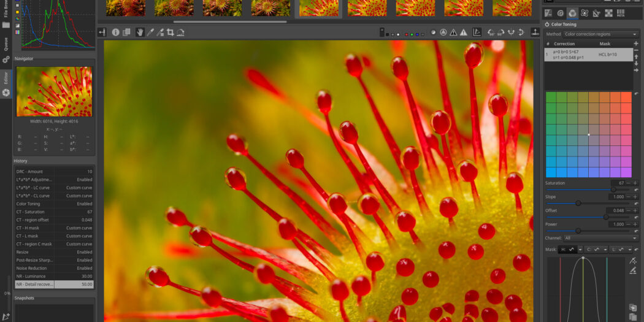The height and width of the screenshot is (322, 644).
Task: Toggle the clipped shadow indication triangle
Action: pos(453,32)
